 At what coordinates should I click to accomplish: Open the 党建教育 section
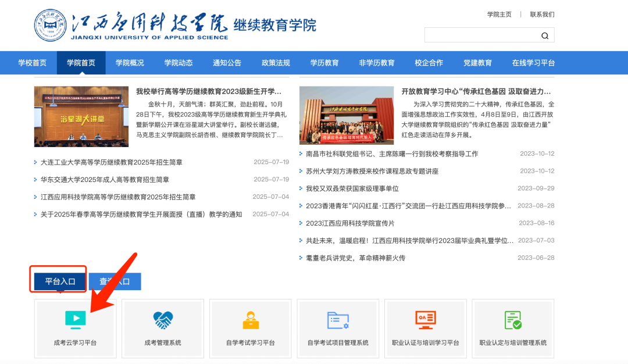pos(477,62)
